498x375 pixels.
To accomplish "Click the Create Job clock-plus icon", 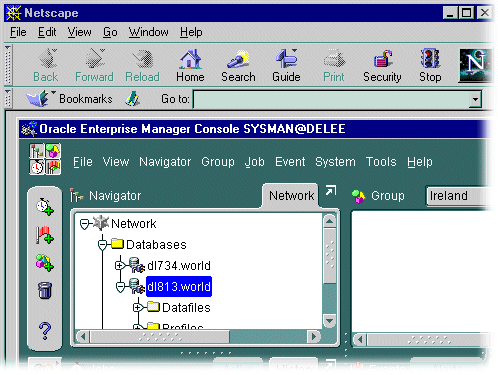I will pyautogui.click(x=45, y=206).
